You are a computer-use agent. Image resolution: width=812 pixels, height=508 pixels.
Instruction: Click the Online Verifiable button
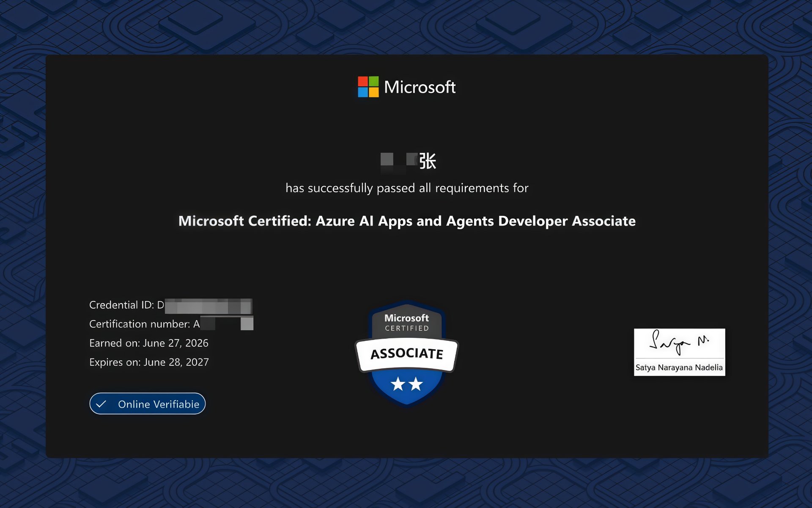(x=148, y=404)
